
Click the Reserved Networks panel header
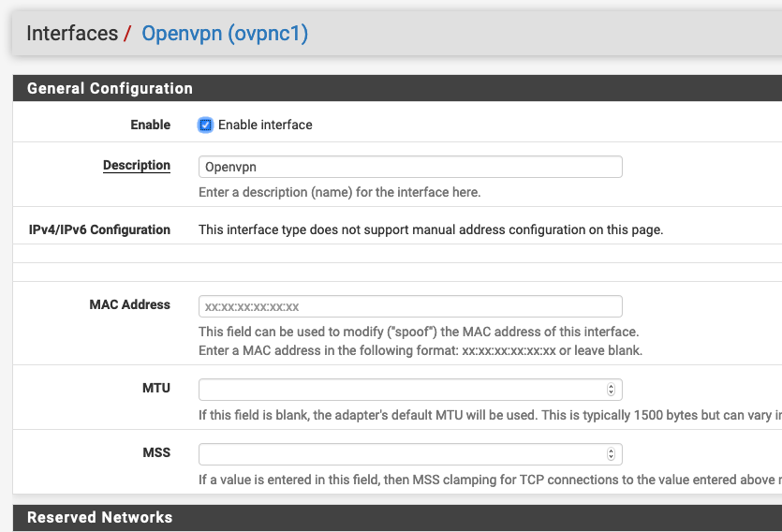click(397, 518)
